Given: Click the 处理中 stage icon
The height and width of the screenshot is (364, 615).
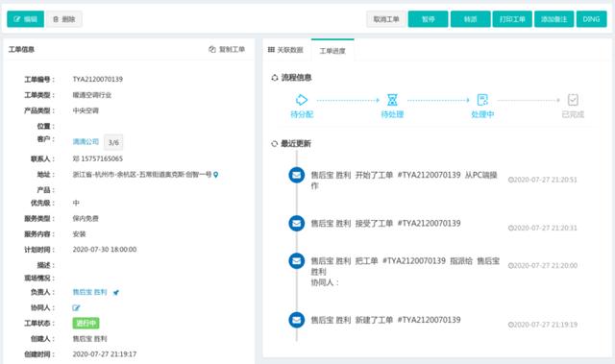Looking at the screenshot, I should (482, 100).
